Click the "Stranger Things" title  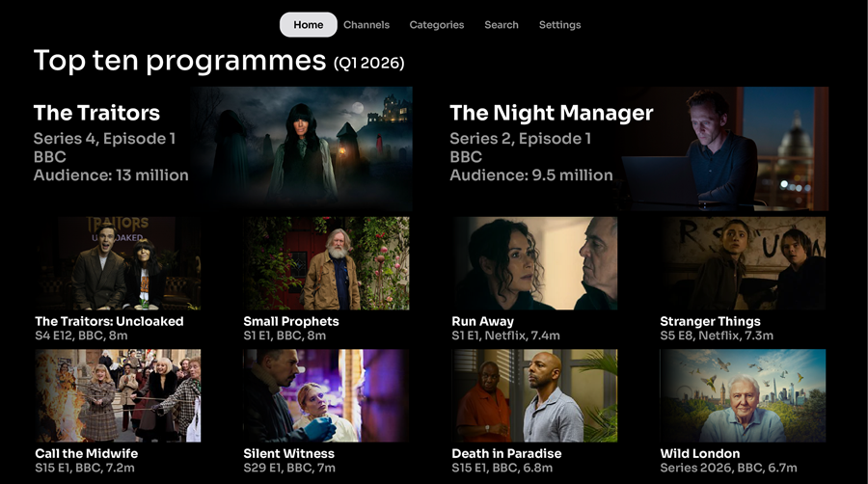click(x=710, y=321)
